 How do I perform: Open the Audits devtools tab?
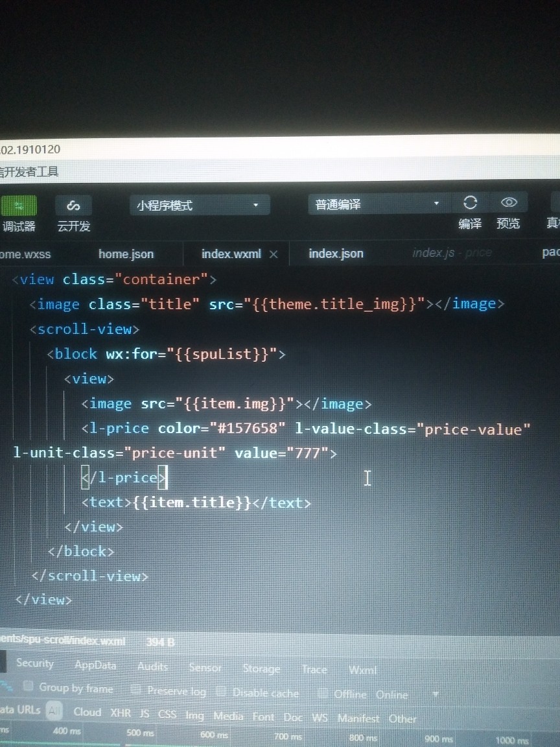pyautogui.click(x=152, y=667)
